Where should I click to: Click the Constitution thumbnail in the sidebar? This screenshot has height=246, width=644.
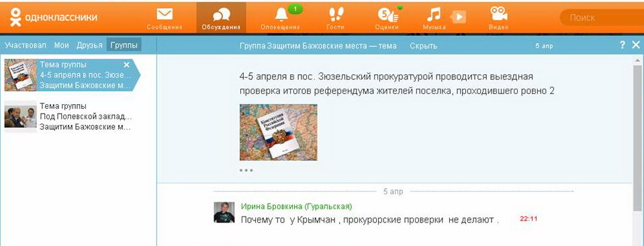[21, 75]
